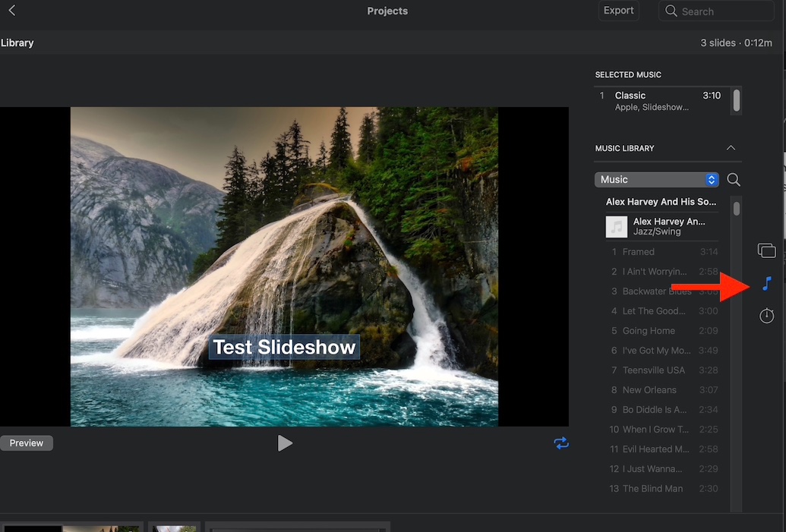Collapse the Music Library section

click(731, 148)
